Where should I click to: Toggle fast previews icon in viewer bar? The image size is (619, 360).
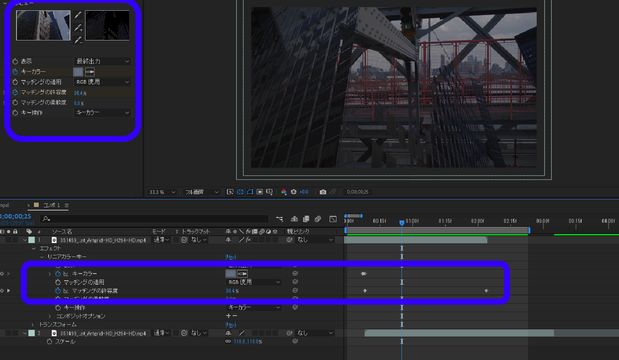click(x=230, y=192)
